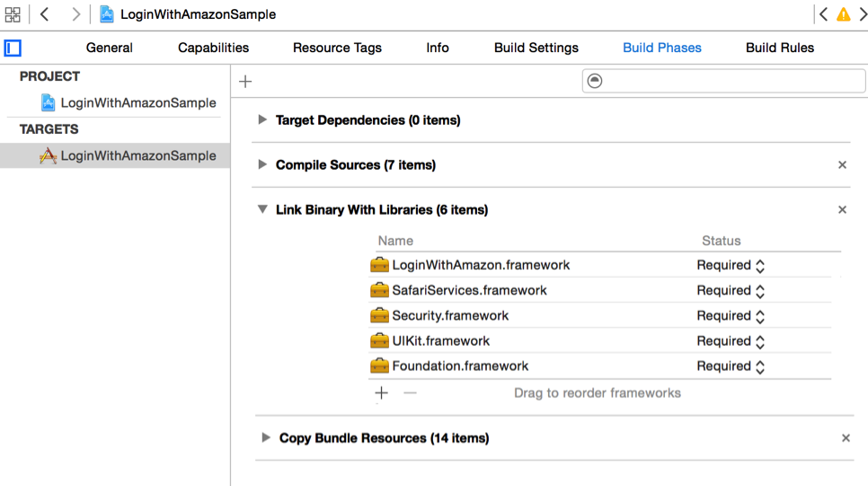868x486 pixels.
Task: Change Foundation.framework Required status
Action: click(x=731, y=366)
